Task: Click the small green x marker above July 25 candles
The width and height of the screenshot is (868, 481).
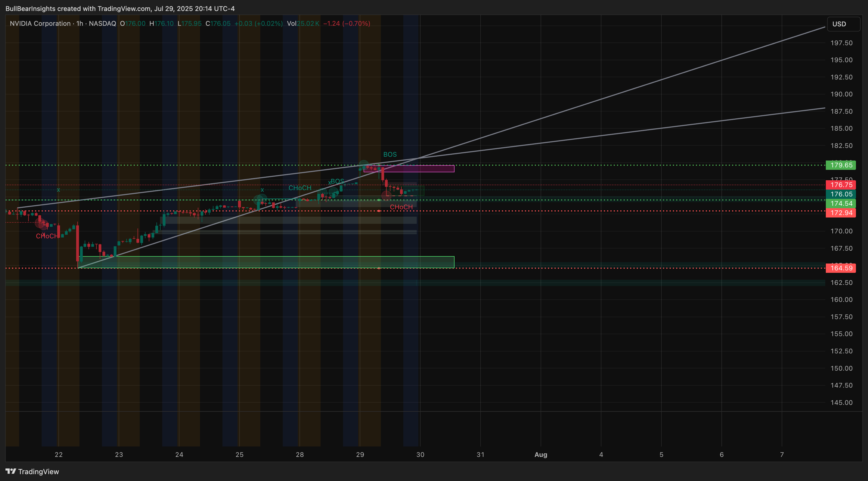Action: click(x=262, y=190)
